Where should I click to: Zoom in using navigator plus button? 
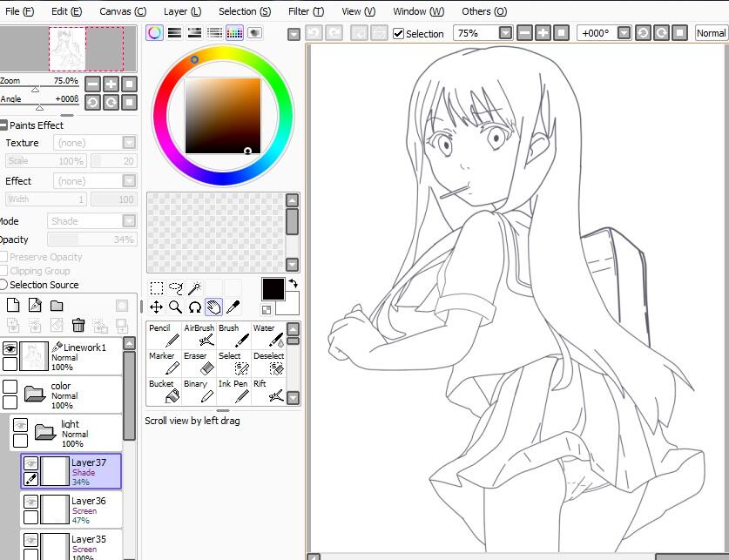pos(111,84)
